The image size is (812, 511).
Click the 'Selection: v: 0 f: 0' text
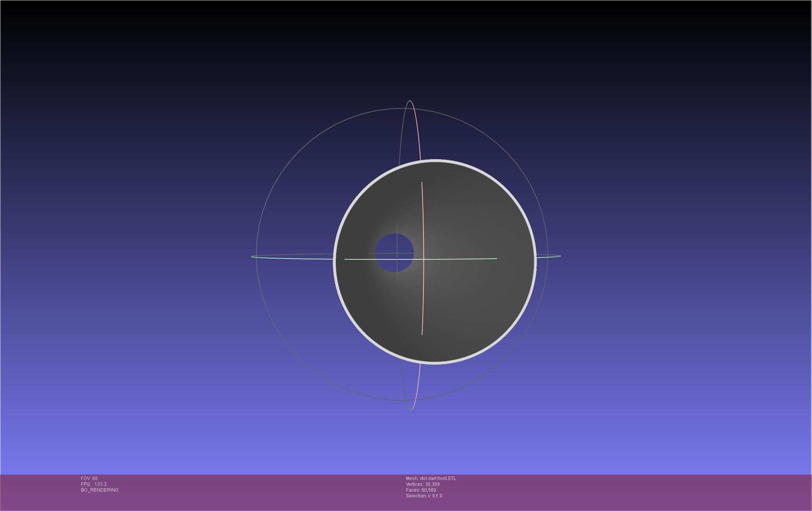[424, 496]
